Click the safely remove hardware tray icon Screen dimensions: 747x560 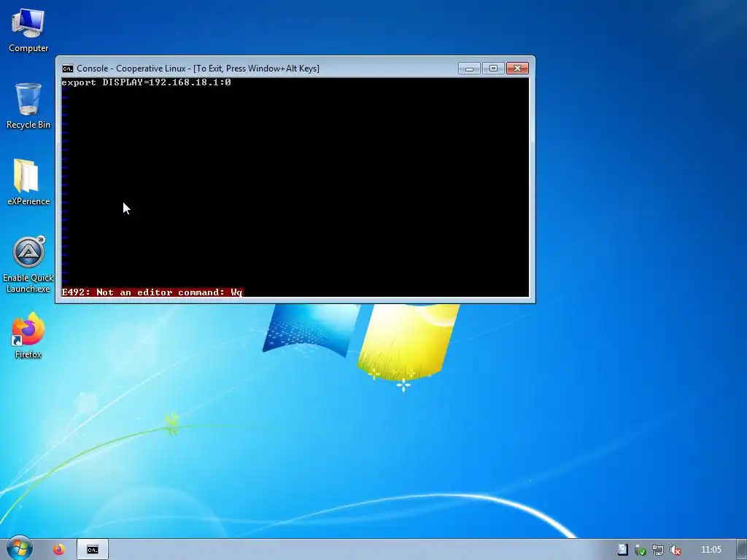coord(640,550)
